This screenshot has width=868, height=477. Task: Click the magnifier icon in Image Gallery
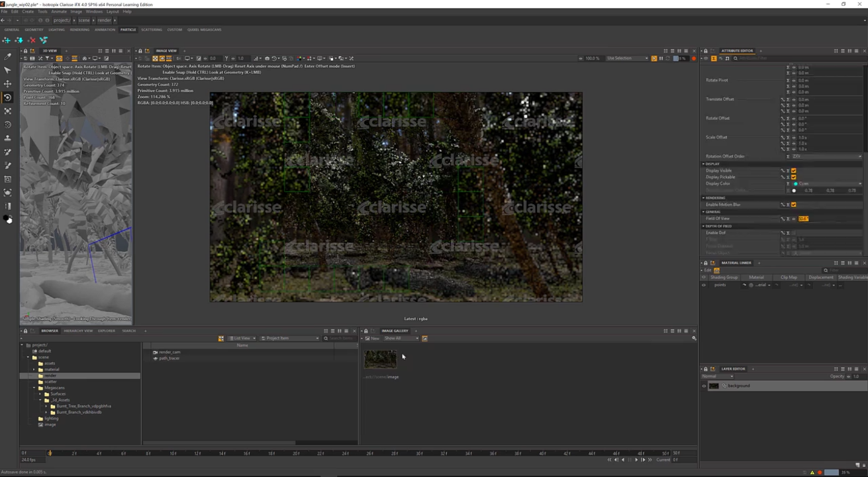point(694,339)
